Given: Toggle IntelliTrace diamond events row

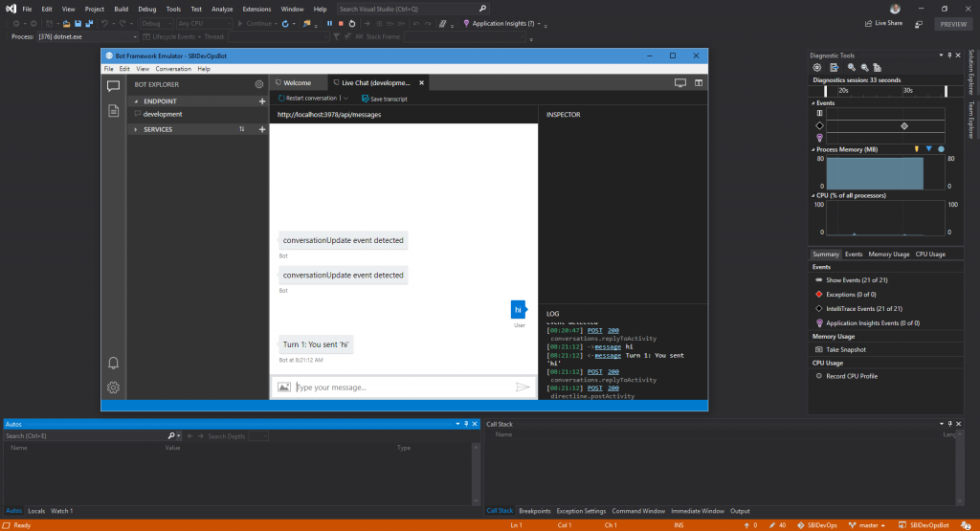Looking at the screenshot, I should [819, 125].
